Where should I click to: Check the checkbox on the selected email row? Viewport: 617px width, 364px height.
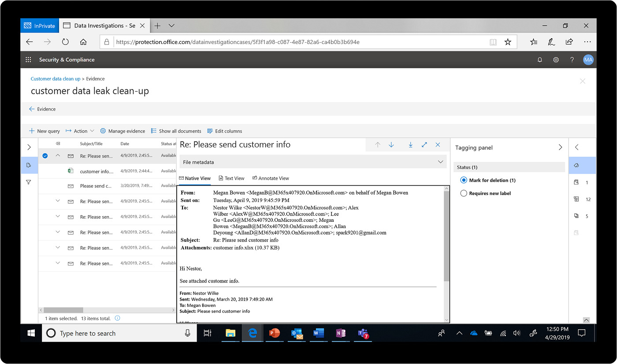[45, 155]
